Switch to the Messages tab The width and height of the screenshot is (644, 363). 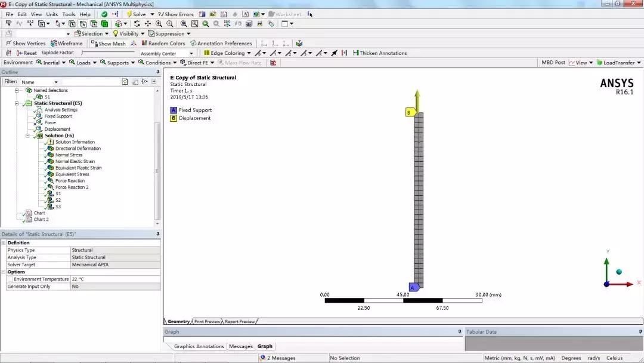click(241, 346)
